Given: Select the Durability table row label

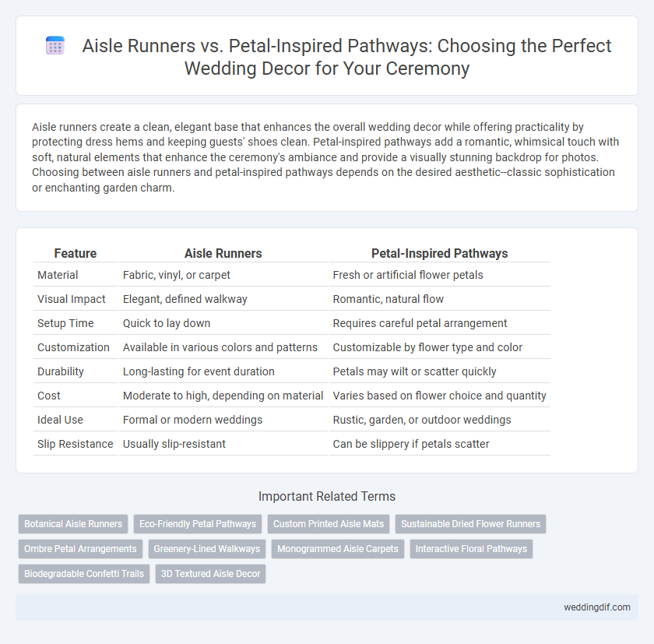Looking at the screenshot, I should 61,371.
